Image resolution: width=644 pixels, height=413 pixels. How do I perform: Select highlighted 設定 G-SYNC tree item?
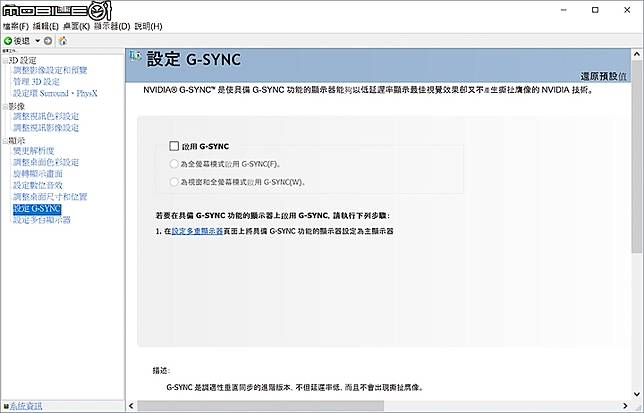point(37,209)
